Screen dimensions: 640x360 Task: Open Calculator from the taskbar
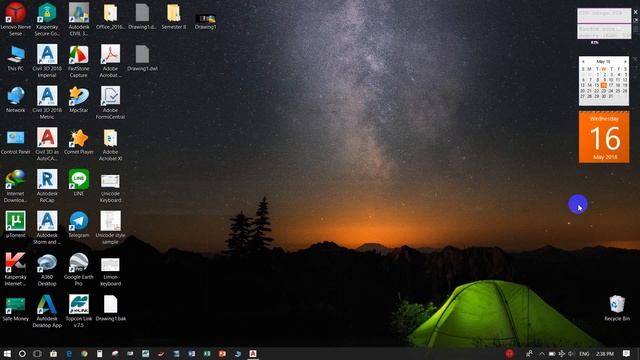click(x=99, y=353)
